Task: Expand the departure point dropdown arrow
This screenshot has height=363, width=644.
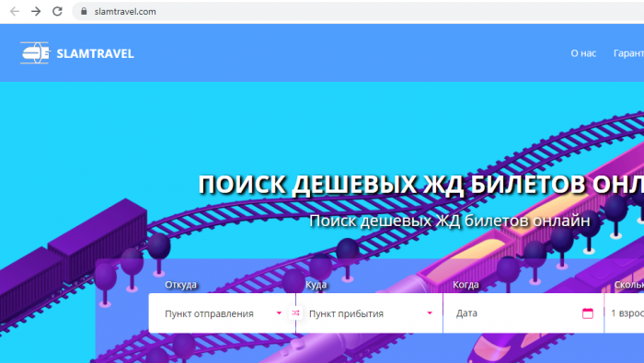Action: point(279,313)
